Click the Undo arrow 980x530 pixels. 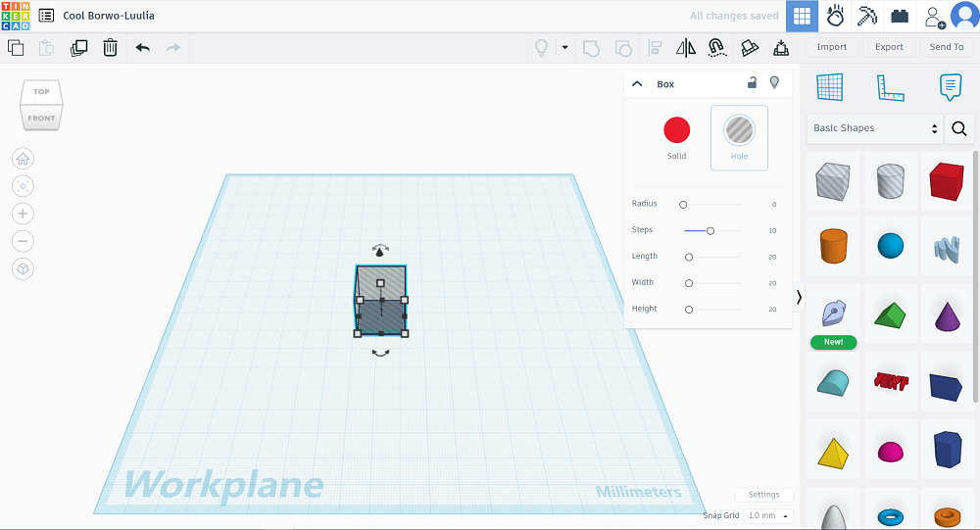[143, 47]
